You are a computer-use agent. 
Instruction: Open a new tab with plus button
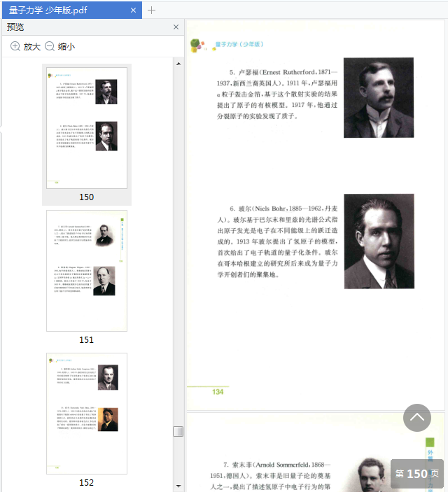[151, 10]
